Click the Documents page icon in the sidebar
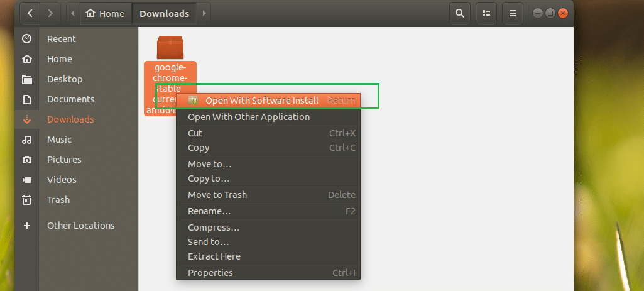This screenshot has width=644, height=291. point(26,99)
